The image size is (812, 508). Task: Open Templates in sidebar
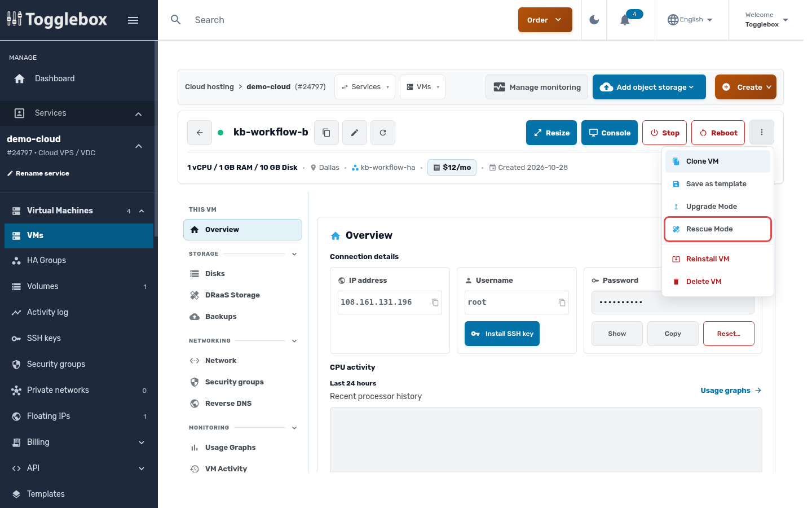[79, 494]
